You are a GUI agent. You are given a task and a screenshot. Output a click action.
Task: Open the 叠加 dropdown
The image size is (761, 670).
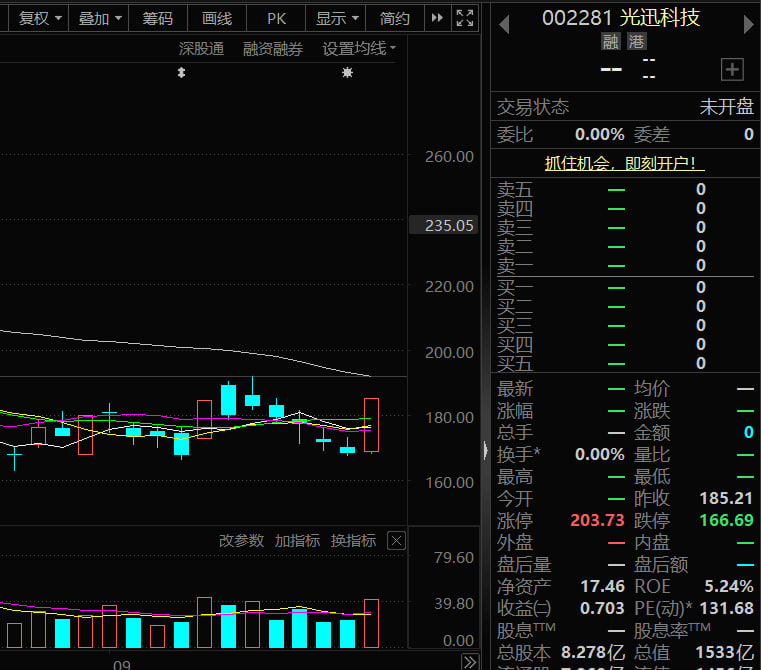click(x=99, y=18)
